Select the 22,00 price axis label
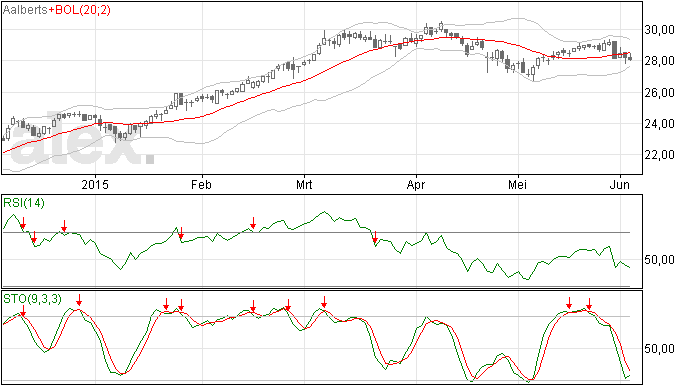 click(659, 155)
